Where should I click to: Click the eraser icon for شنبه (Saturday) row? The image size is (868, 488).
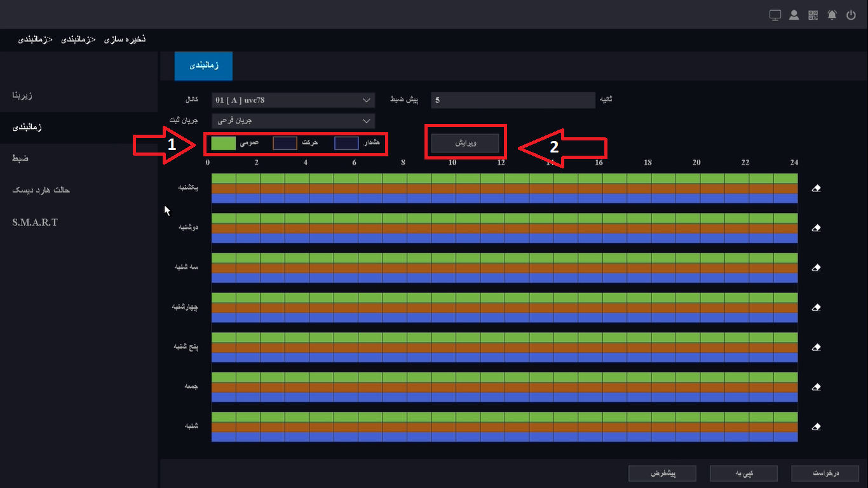pos(817,426)
